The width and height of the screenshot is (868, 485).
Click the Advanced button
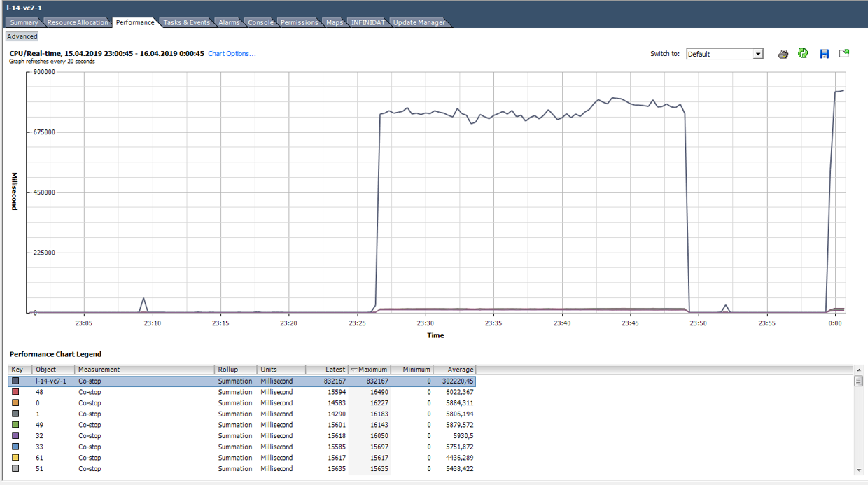point(21,36)
